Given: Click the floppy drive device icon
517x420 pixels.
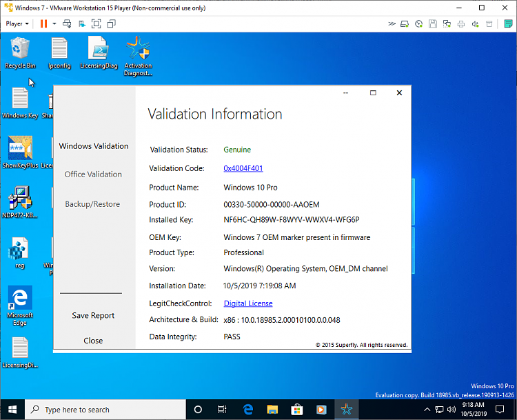Looking at the screenshot, I should coord(433,23).
